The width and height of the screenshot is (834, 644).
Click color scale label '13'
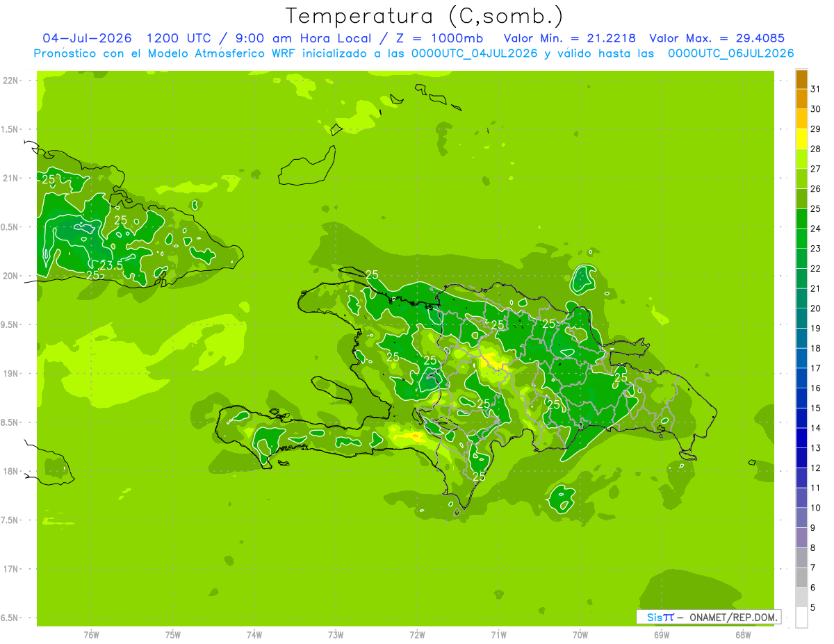815,448
